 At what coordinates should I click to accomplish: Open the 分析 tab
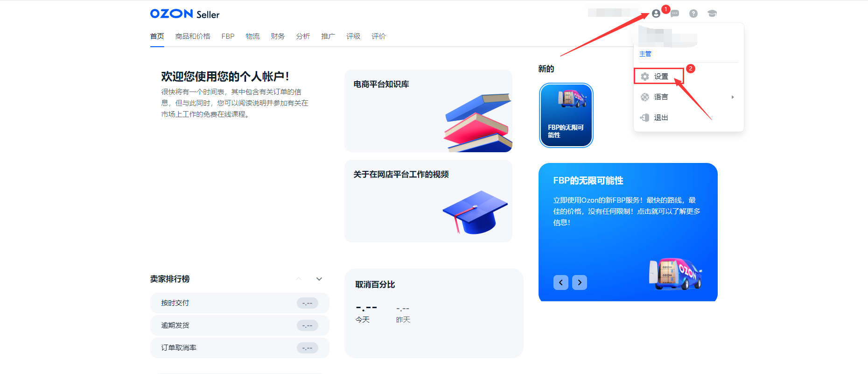point(303,36)
